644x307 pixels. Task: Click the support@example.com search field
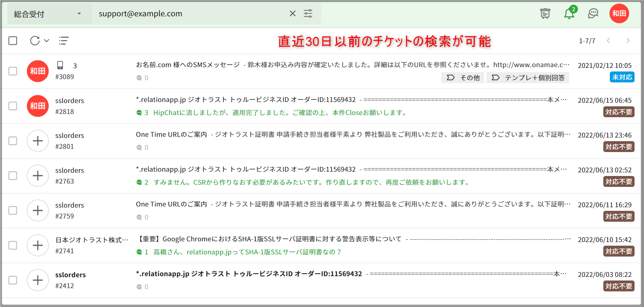pos(189,14)
